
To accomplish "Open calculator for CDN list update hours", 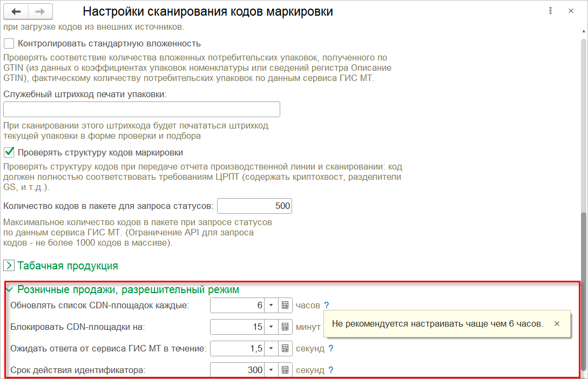I will click(285, 305).
